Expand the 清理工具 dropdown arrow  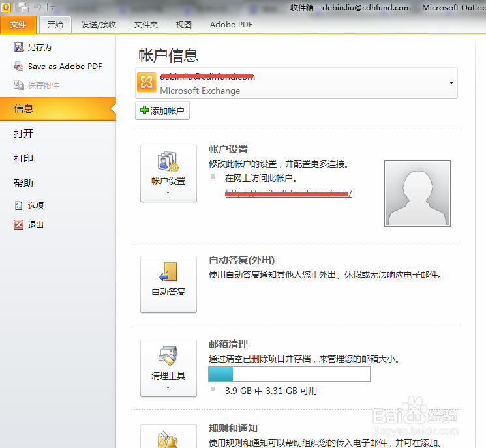pyautogui.click(x=168, y=388)
